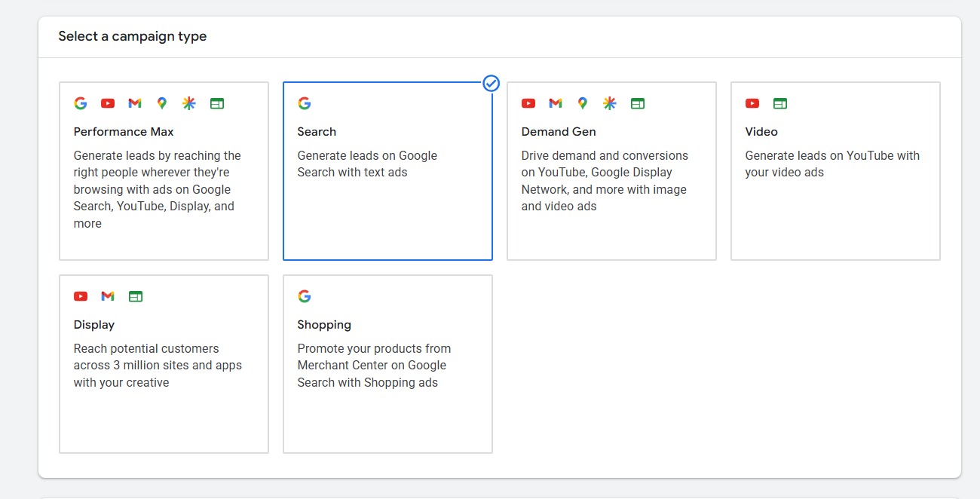Viewport: 980px width, 499px height.
Task: Click the YouTube icon in Performance Max card
Action: [108, 103]
